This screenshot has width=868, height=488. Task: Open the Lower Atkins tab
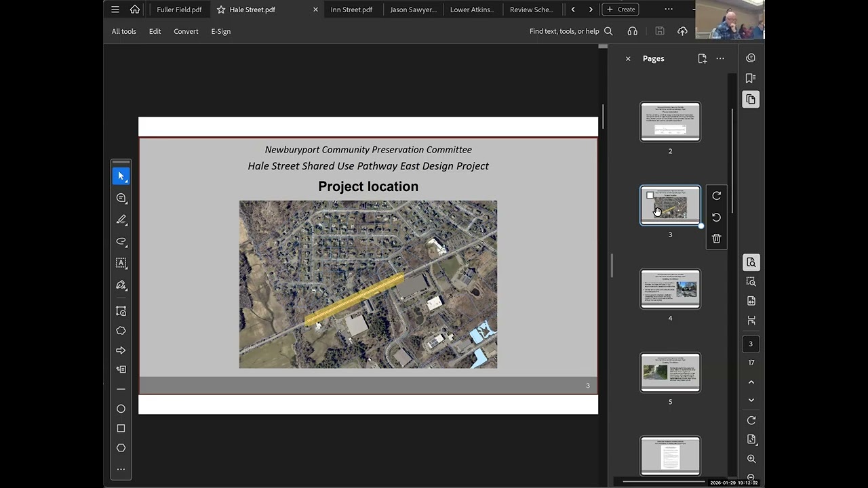click(472, 9)
